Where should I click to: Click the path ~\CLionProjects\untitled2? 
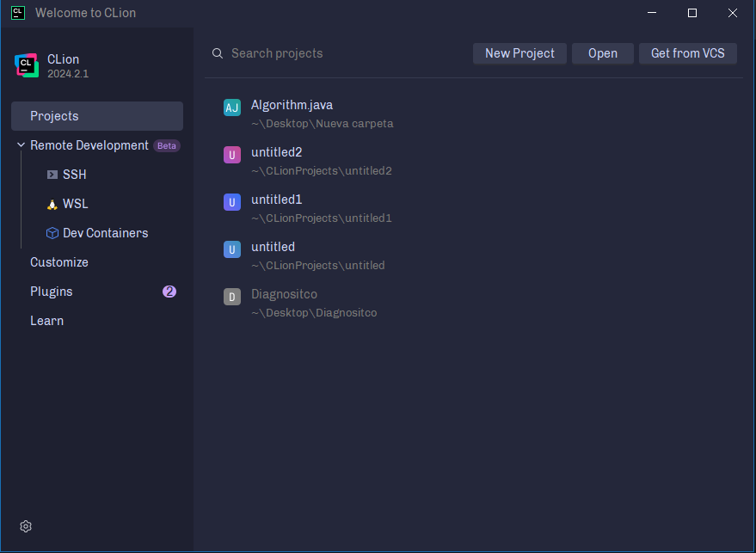322,171
